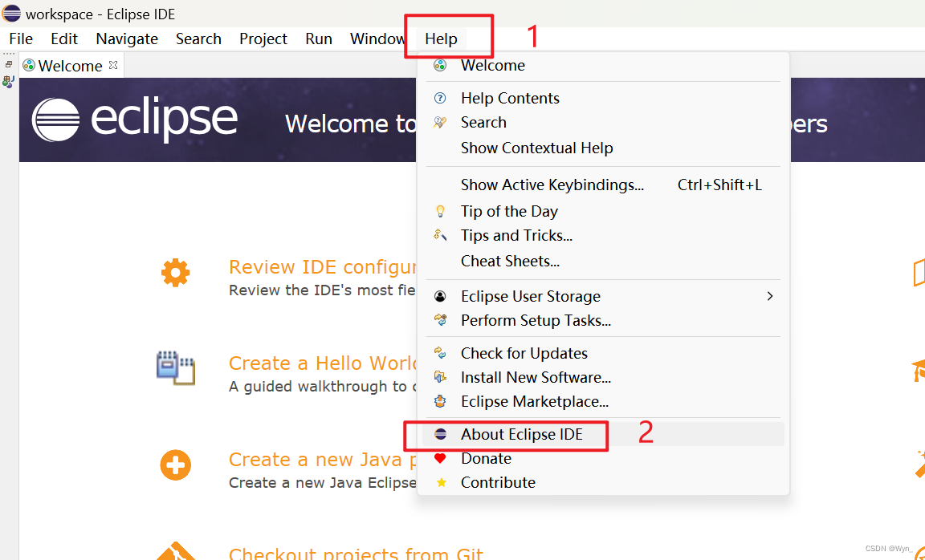Click the Tip of the Day lightbulb icon
Viewport: 925px width, 560px height.
coord(440,211)
